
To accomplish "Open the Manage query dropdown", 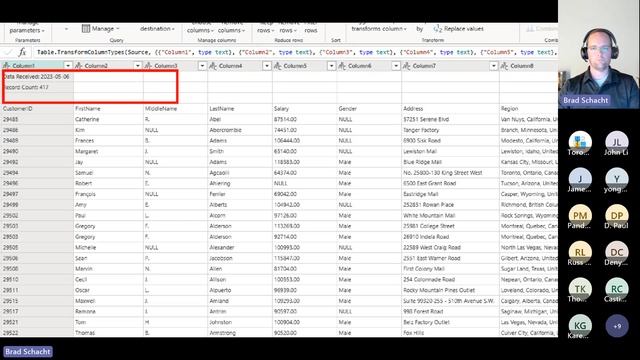I will [105, 29].
